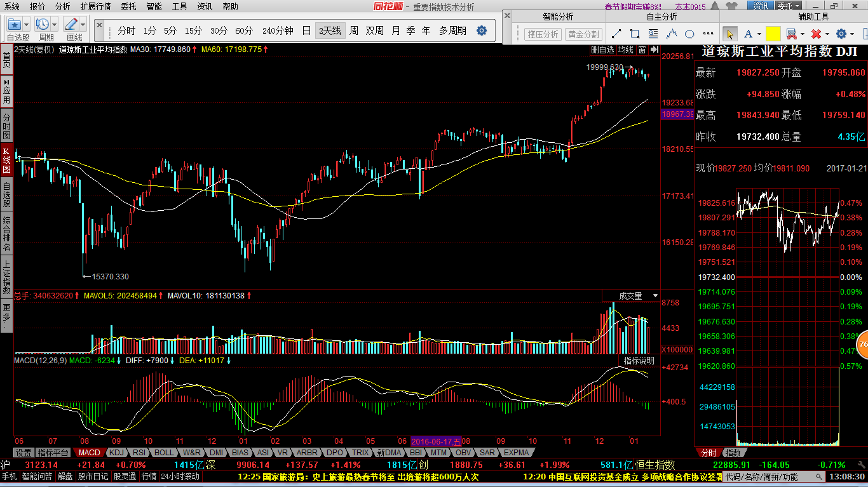The image size is (868, 487).
Task: Select the straight line drawing tool
Action: 616,34
